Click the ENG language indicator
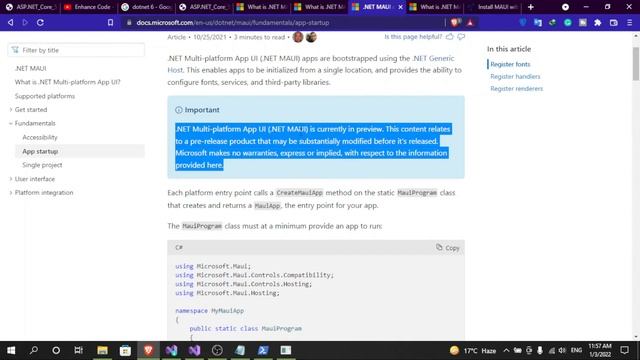The width and height of the screenshot is (640, 360). [x=576, y=350]
